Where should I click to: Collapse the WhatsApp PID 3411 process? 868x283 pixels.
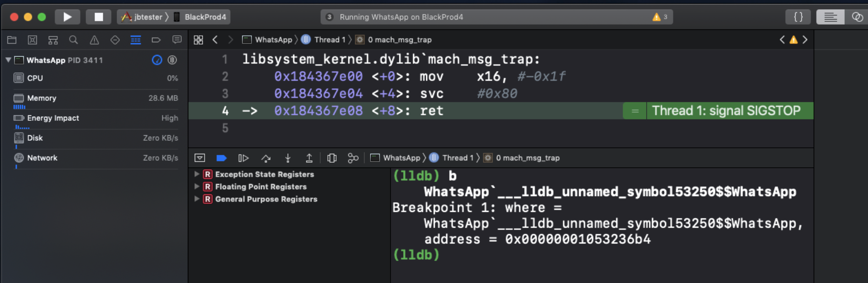(x=8, y=60)
